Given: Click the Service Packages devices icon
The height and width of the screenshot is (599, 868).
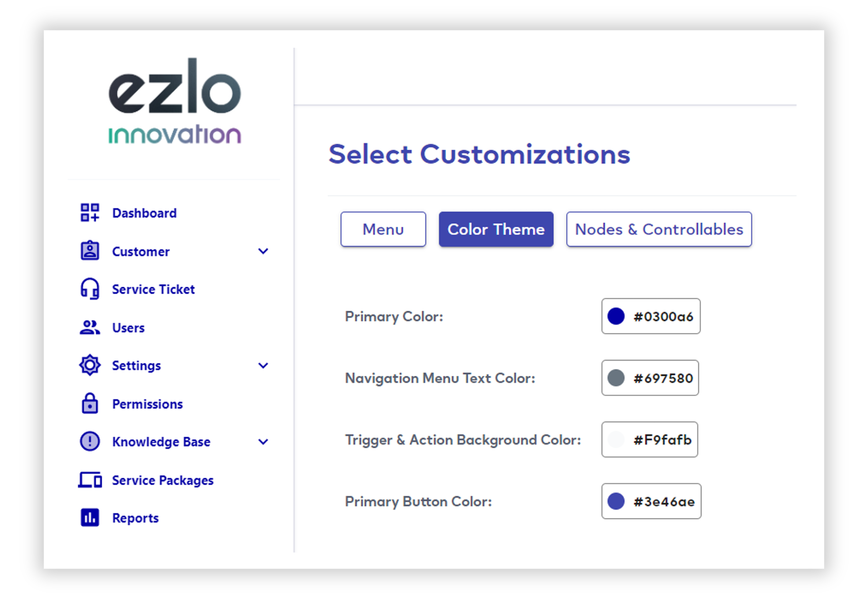Looking at the screenshot, I should point(89,480).
